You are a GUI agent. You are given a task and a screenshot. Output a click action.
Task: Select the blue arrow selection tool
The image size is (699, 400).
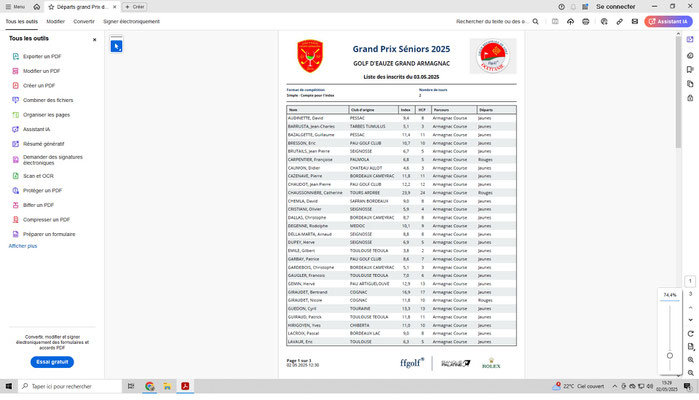tap(116, 46)
